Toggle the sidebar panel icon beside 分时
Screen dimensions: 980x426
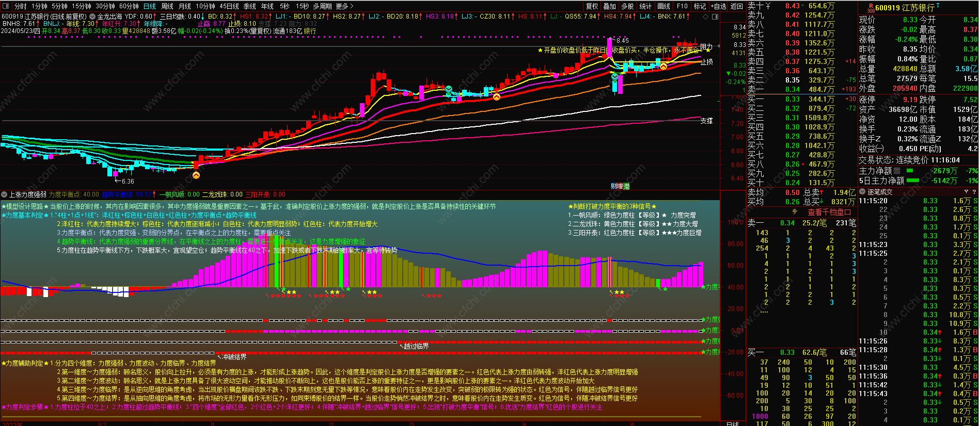tap(6, 6)
